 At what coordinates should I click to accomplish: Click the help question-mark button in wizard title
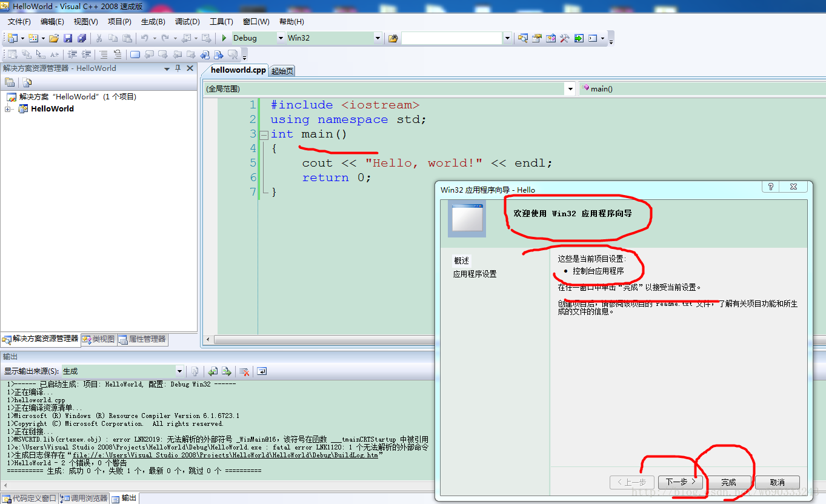(771, 187)
